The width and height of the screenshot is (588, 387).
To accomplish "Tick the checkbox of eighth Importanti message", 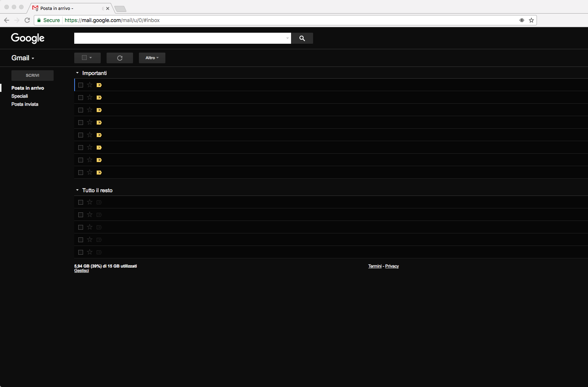I will [x=81, y=173].
